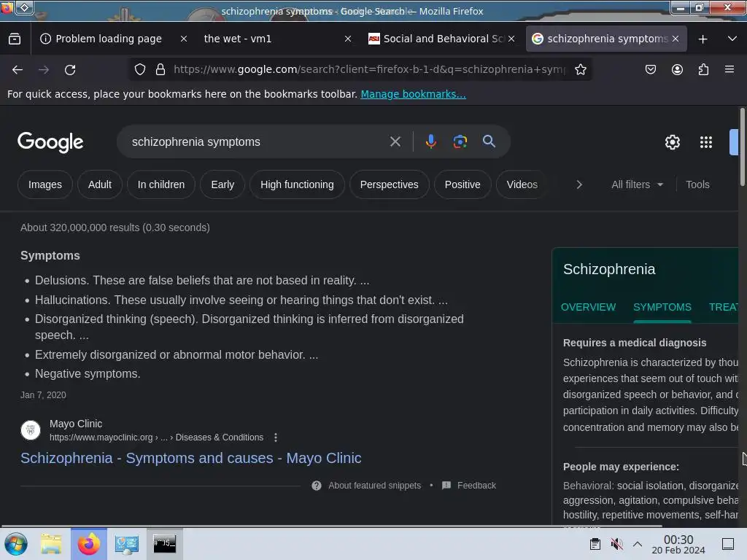Expand the All filters dropdown
Screen dimensions: 747x560
click(637, 184)
